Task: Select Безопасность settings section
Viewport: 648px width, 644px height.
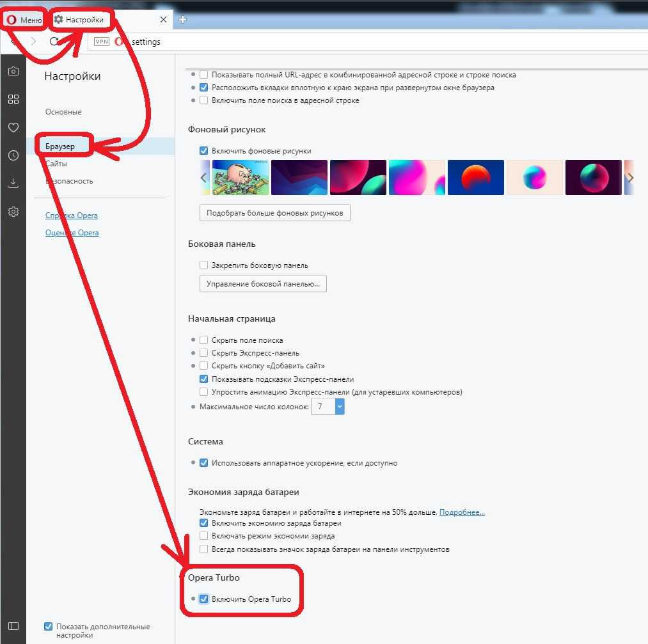Action: tap(69, 181)
